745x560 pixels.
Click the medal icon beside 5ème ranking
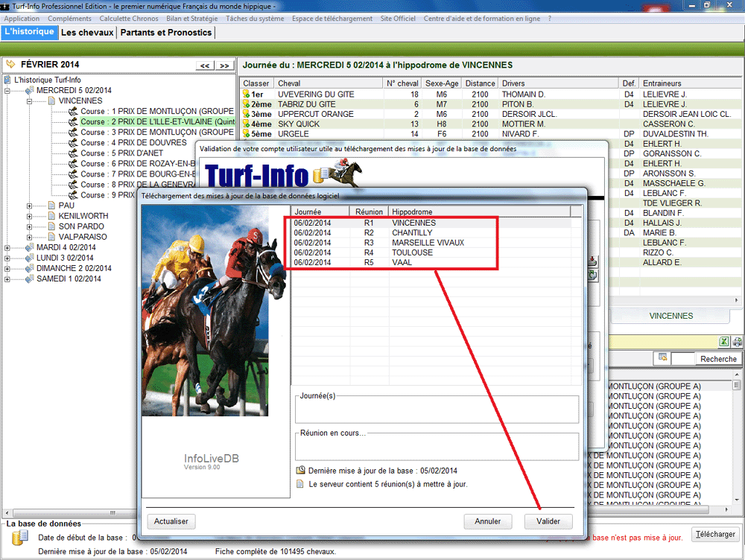pyautogui.click(x=246, y=134)
